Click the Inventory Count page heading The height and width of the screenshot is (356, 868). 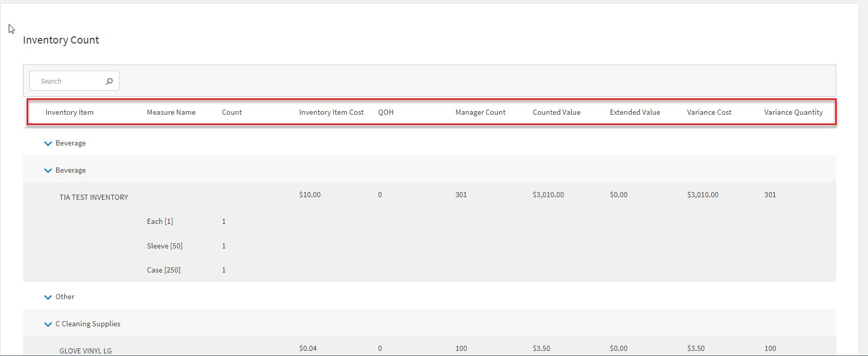pos(61,40)
